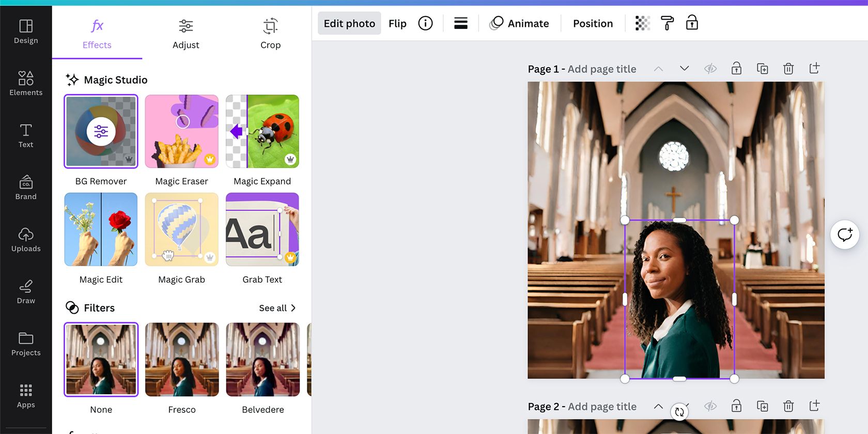
Task: Click the Position button
Action: pyautogui.click(x=593, y=23)
